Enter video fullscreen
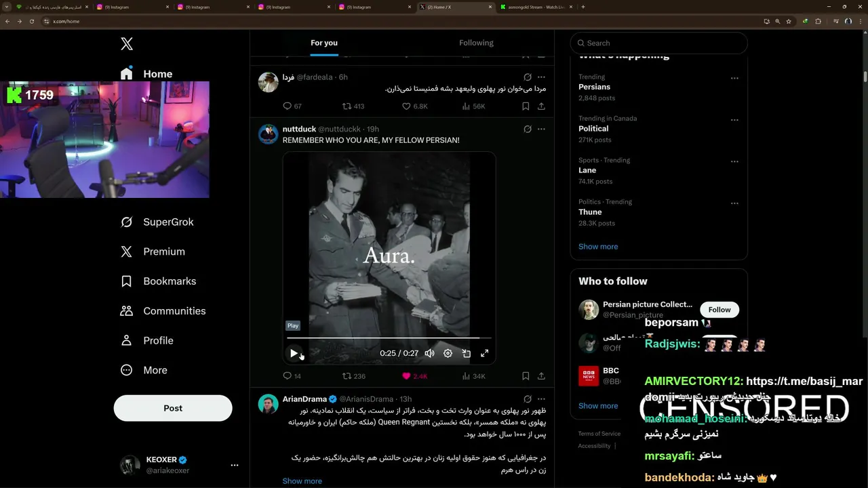 point(485,353)
